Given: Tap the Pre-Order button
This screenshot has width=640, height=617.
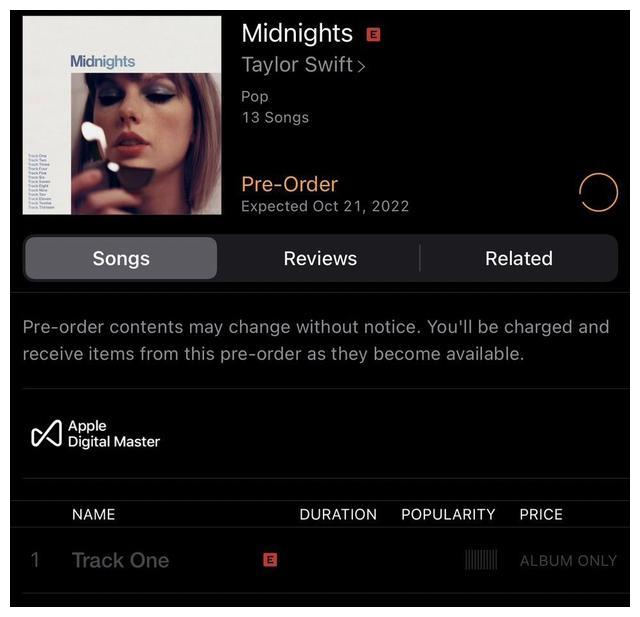Looking at the screenshot, I should pyautogui.click(x=289, y=184).
